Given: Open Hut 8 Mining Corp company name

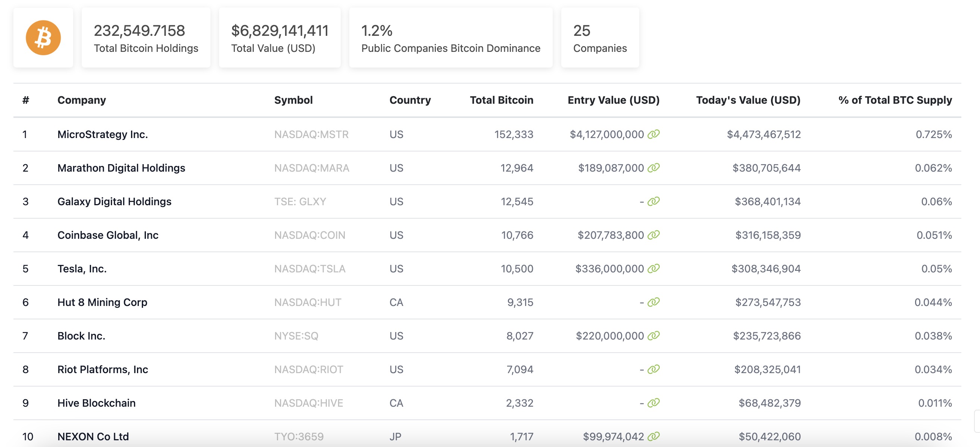Looking at the screenshot, I should tap(102, 302).
